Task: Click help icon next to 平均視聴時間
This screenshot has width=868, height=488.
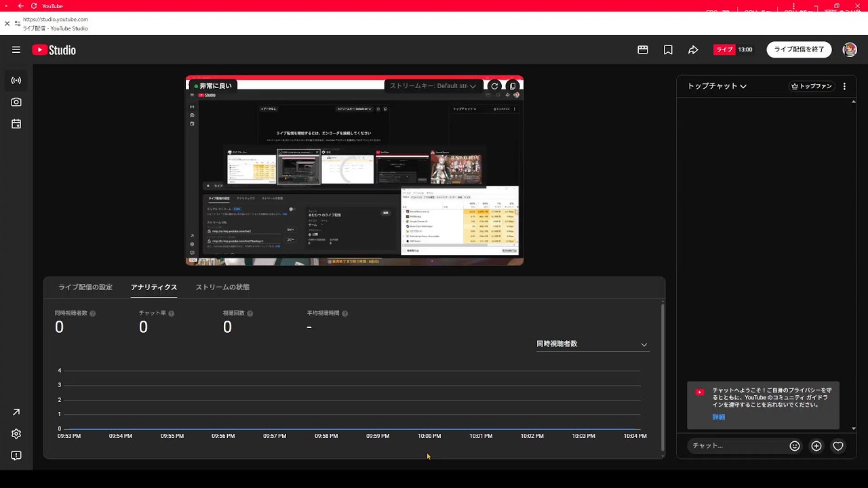Action: point(345,314)
